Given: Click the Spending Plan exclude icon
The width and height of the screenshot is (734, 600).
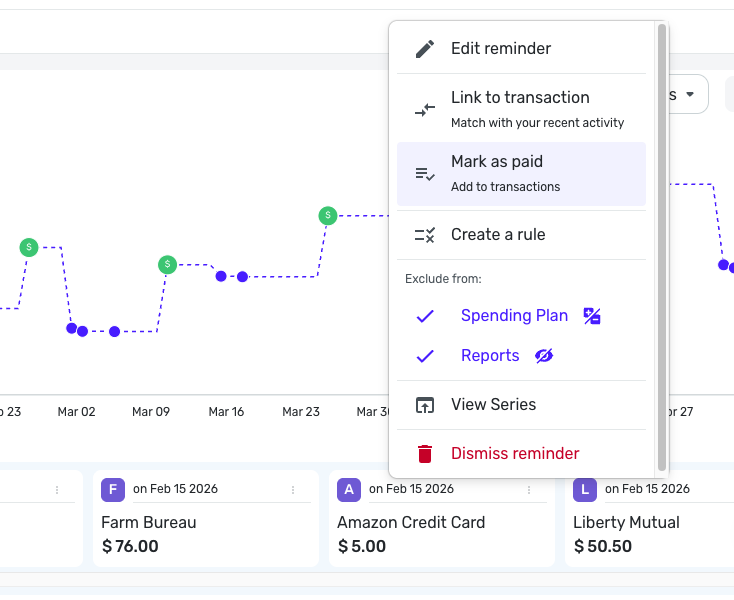Looking at the screenshot, I should point(592,316).
